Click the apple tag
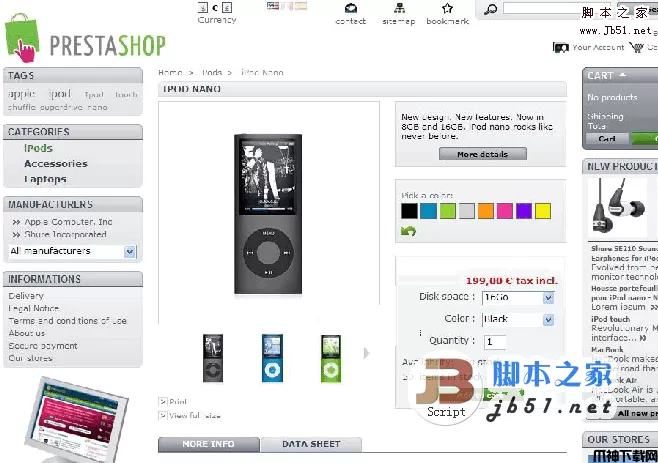658x463 pixels. 22,94
